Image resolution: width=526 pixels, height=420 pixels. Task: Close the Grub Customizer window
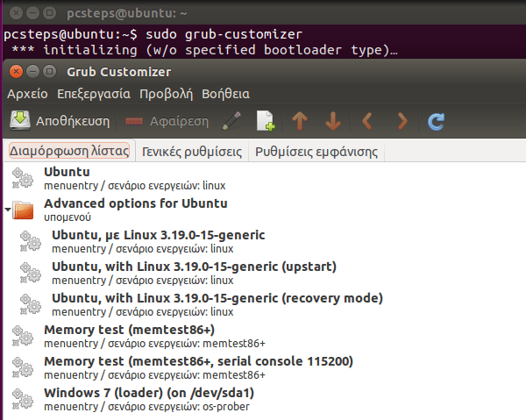tap(16, 71)
